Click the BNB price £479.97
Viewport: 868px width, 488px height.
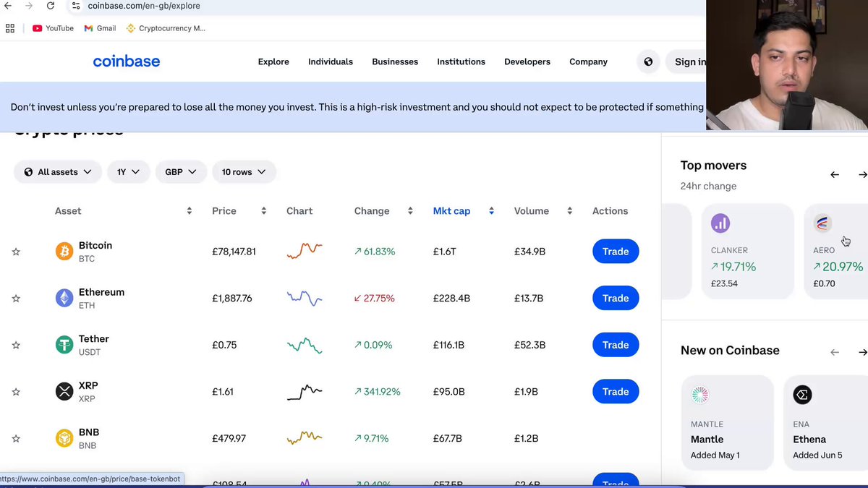click(229, 438)
